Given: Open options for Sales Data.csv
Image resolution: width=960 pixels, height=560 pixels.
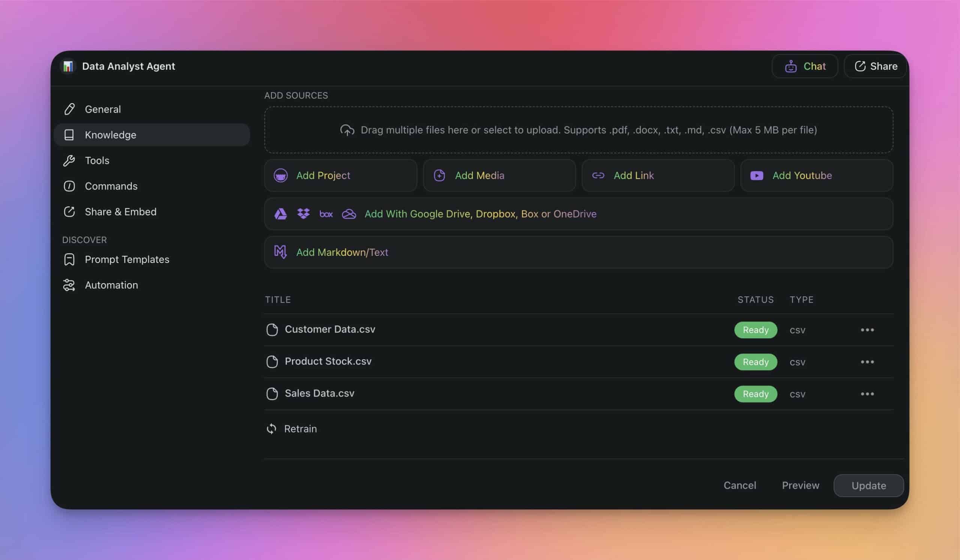Looking at the screenshot, I should (867, 394).
